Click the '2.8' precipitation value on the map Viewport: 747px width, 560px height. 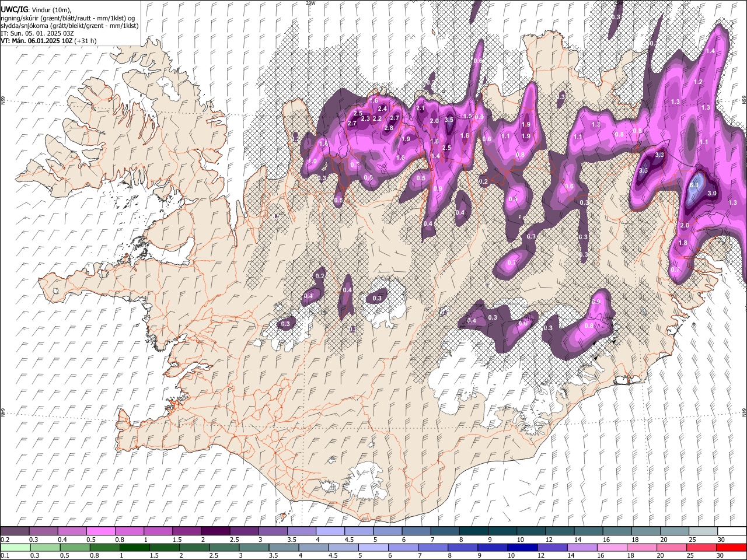(389, 128)
